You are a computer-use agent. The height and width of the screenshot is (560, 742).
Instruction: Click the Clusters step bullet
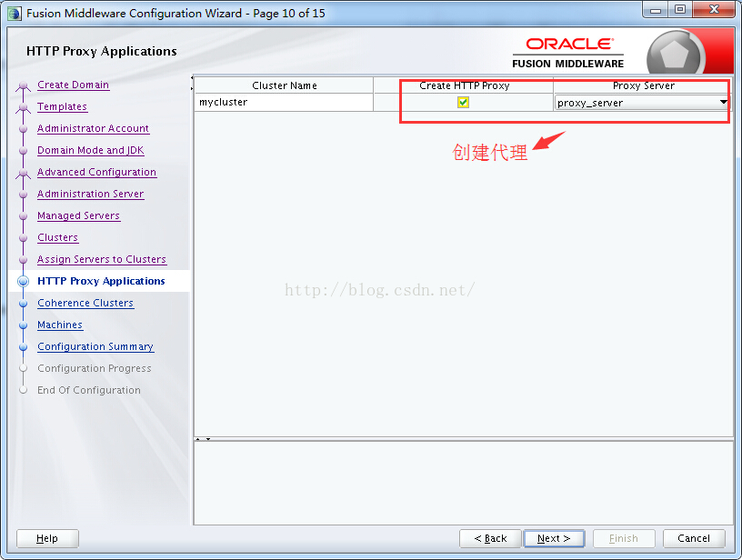[24, 237]
